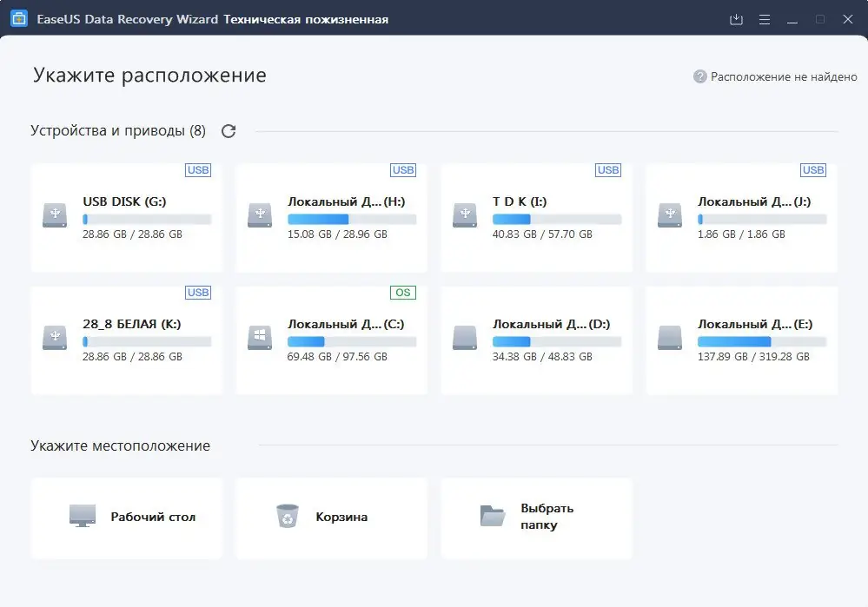
Task: Open the download/update icon in title bar
Action: [x=736, y=18]
